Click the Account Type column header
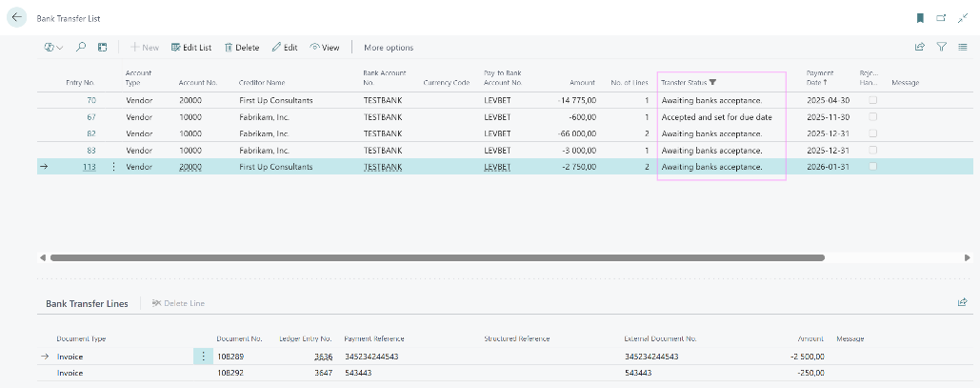The width and height of the screenshot is (980, 388). 139,77
